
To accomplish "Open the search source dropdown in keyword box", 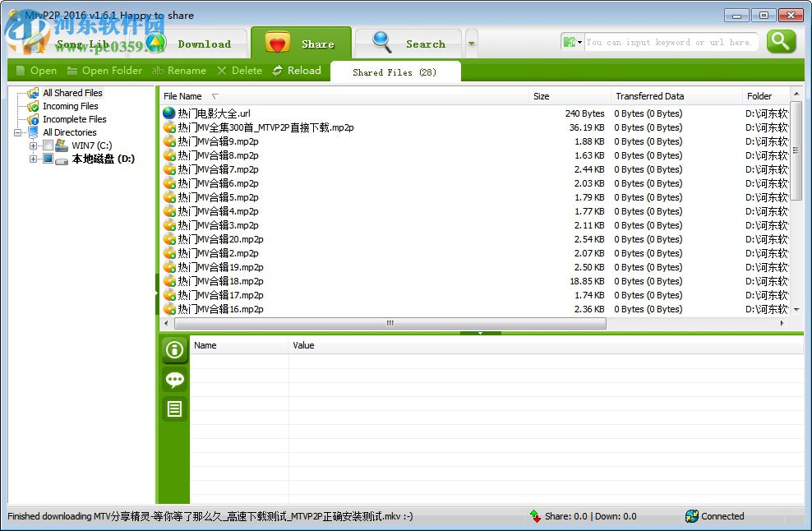I will coord(573,42).
